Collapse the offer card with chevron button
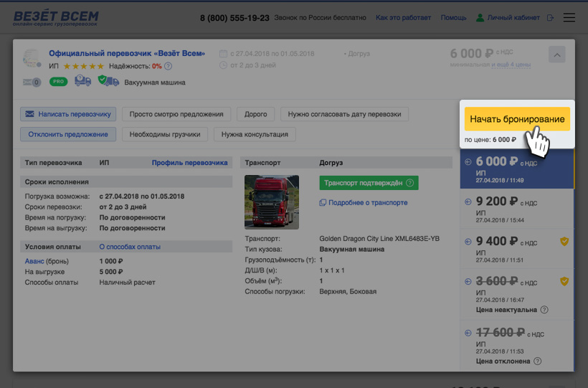 556,55
